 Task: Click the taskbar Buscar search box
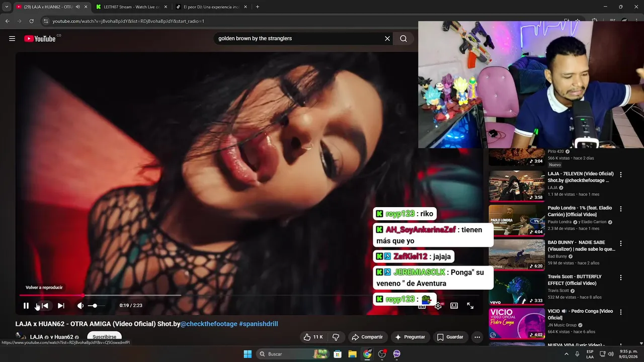294,354
